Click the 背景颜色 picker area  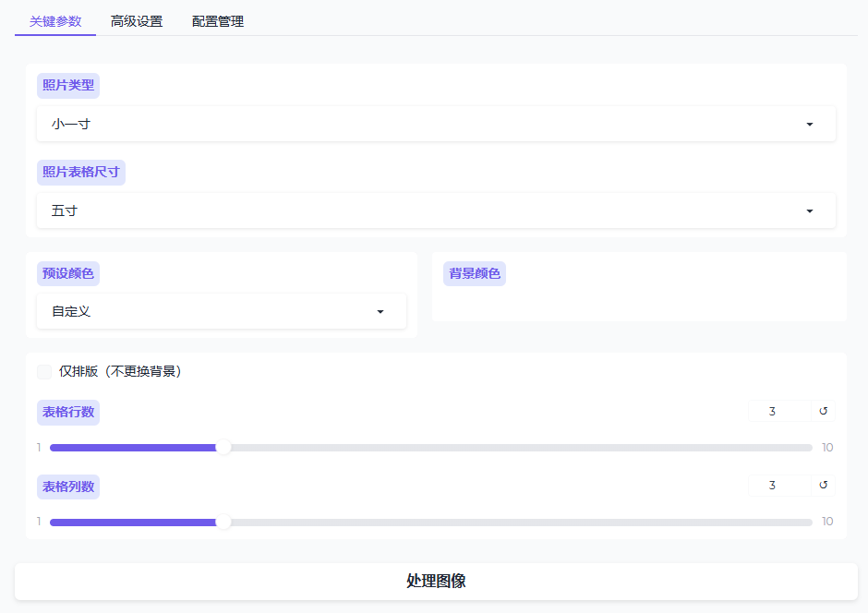(x=639, y=301)
